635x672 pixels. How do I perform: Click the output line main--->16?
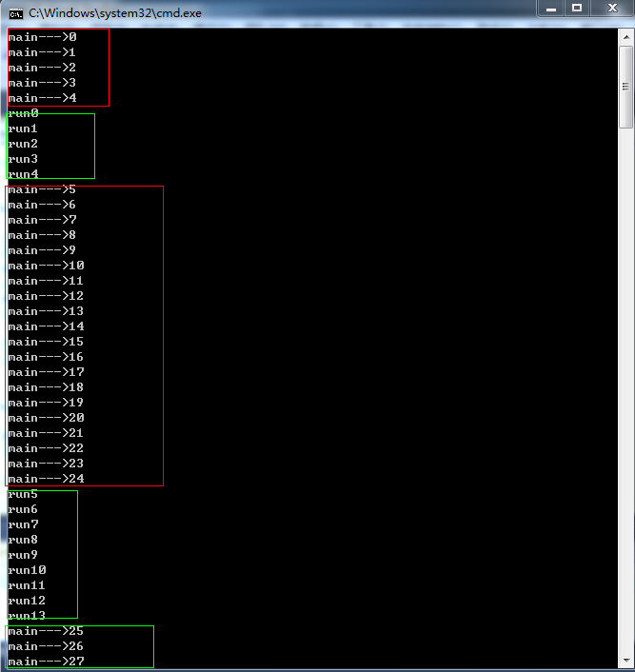[x=46, y=357]
